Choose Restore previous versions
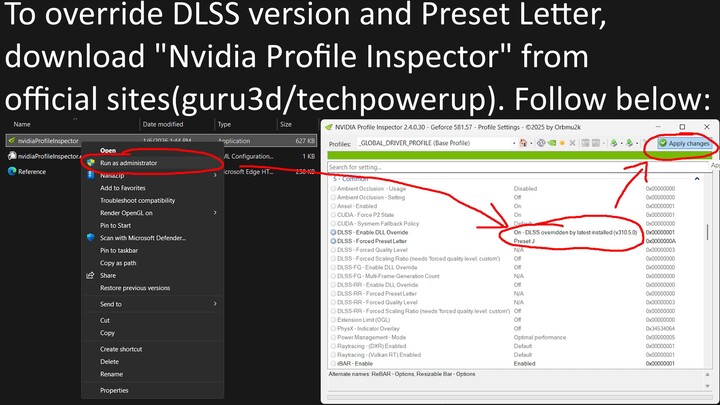720x405 pixels. [135, 288]
